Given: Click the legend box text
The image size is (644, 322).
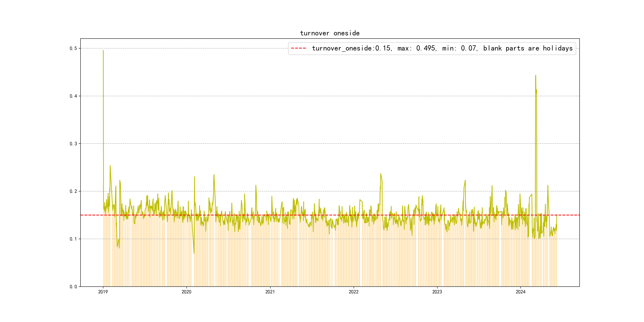Looking at the screenshot, I should point(442,48).
